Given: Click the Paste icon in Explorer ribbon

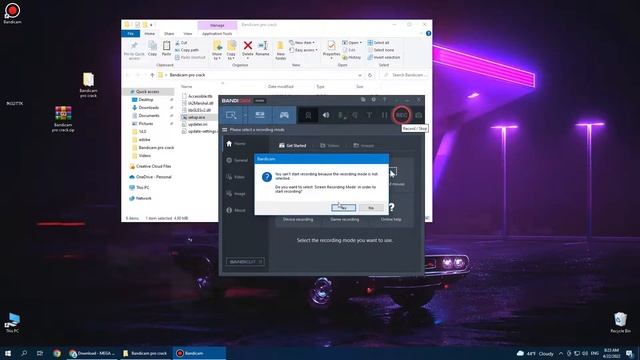Looking at the screenshot, I should pos(167,48).
